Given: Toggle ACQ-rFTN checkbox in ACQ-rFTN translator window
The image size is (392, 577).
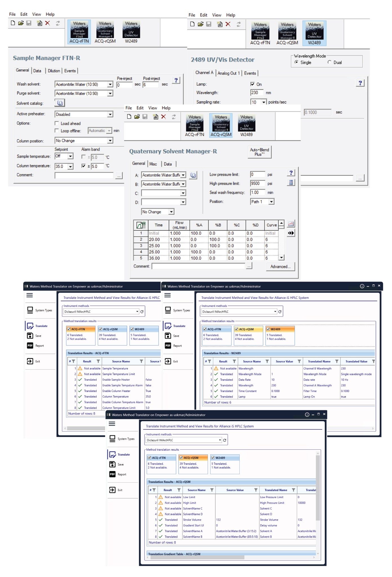Looking at the screenshot, I should tap(69, 329).
